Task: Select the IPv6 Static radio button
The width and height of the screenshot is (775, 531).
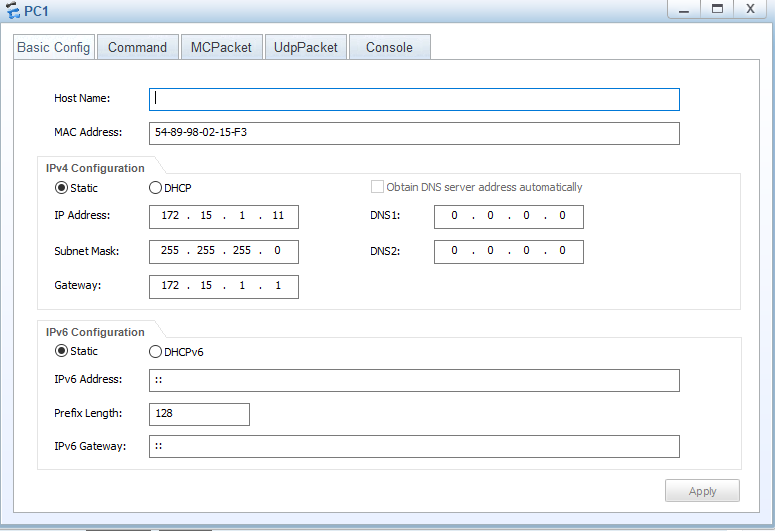Action: coord(61,351)
